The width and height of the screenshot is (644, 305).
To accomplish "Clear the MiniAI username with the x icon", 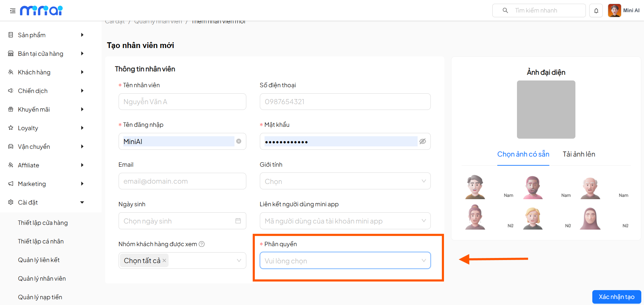I will [x=239, y=141].
